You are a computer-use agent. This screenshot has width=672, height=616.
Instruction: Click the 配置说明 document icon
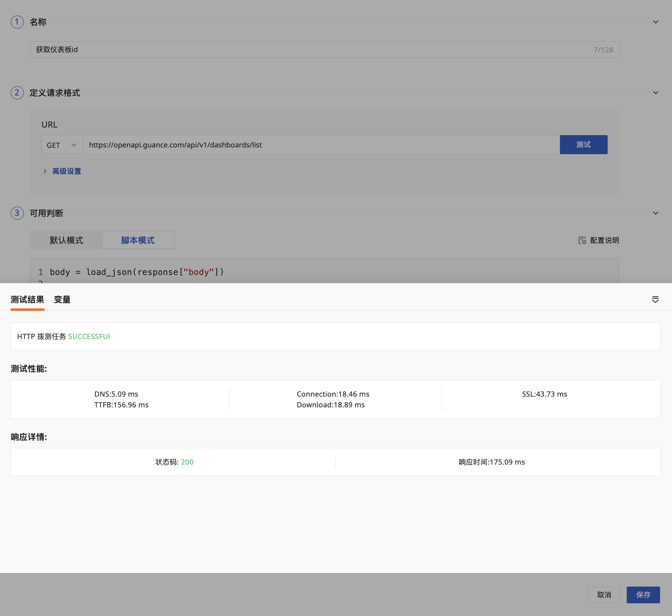[x=582, y=240]
